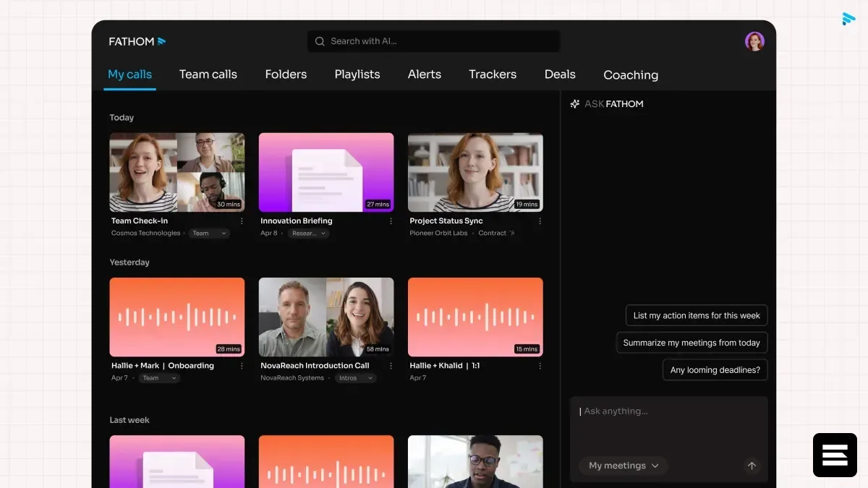
Task: Open the Deals tab
Action: coord(560,74)
